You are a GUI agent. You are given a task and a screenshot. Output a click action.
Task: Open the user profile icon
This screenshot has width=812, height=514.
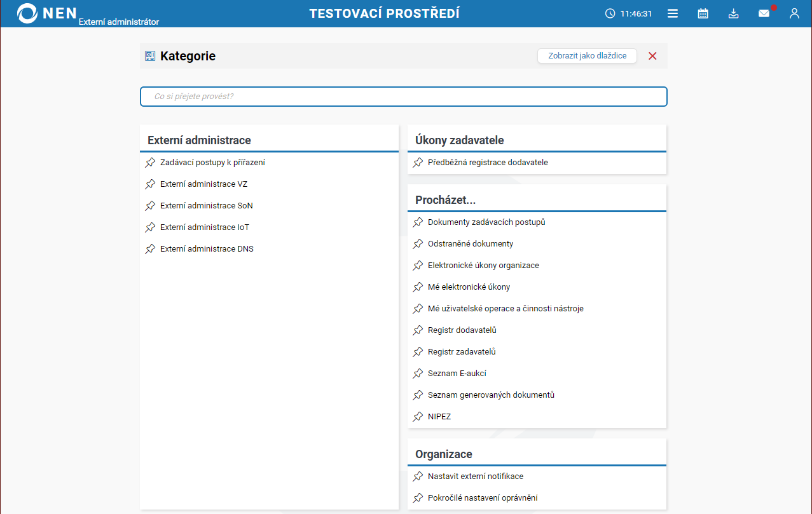click(x=794, y=13)
